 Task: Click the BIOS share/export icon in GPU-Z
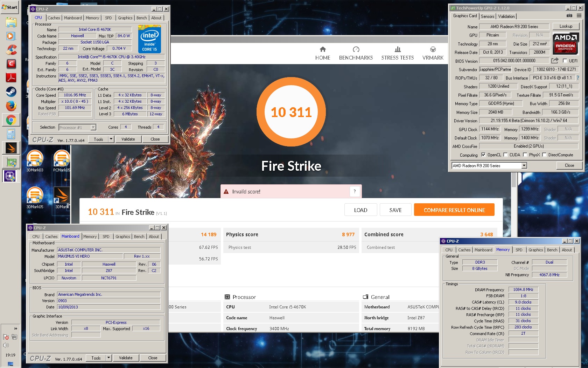click(555, 61)
